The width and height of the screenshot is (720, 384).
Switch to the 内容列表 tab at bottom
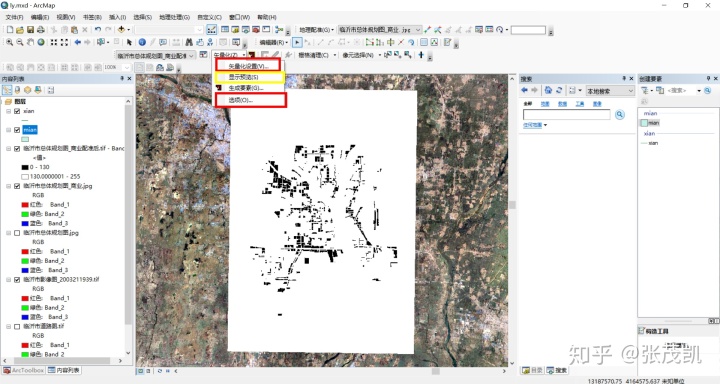click(64, 370)
